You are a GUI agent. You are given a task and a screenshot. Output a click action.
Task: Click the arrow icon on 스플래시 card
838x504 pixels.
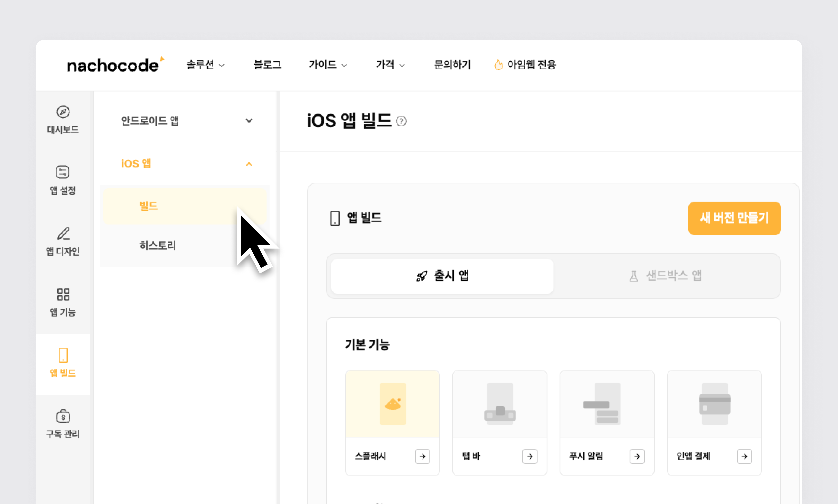pos(422,457)
